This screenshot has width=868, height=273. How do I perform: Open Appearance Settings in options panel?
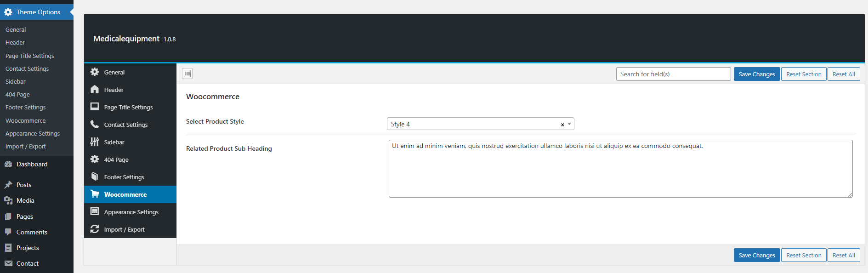[x=131, y=212]
